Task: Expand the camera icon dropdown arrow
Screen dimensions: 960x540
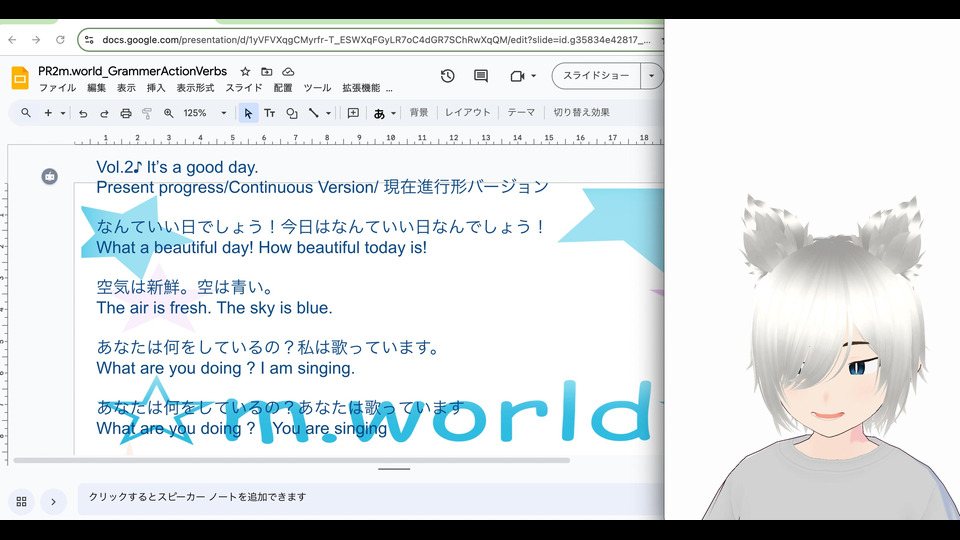Action: click(x=533, y=76)
